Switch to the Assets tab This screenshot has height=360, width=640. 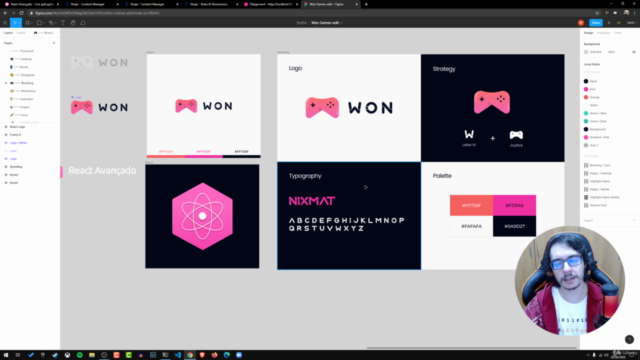pyautogui.click(x=21, y=33)
